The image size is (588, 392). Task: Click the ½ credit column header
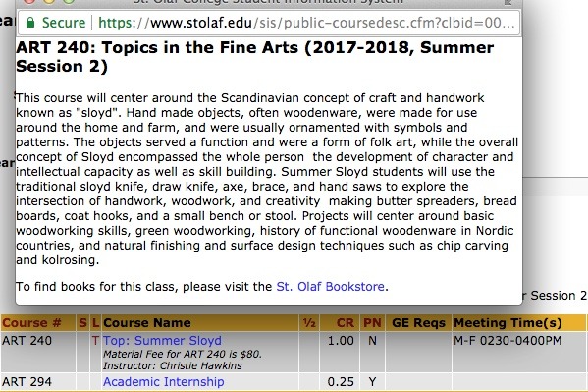click(x=309, y=323)
